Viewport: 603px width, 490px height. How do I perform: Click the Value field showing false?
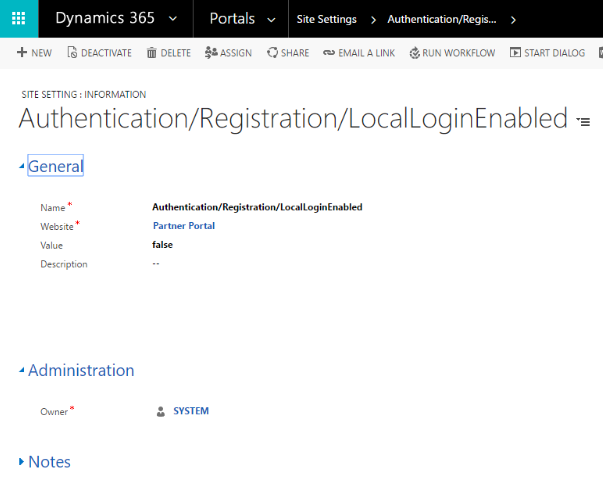pos(162,245)
